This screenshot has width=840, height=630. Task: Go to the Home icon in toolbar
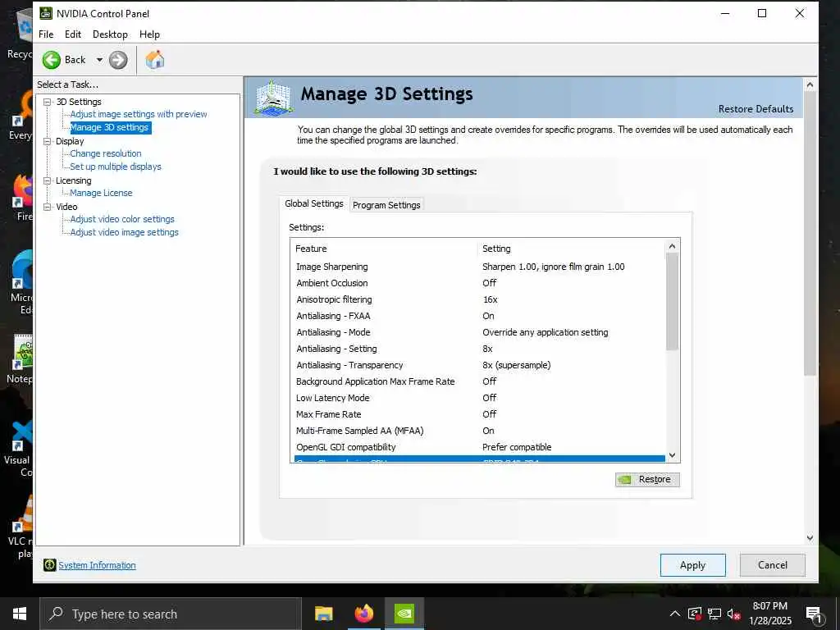click(x=155, y=59)
